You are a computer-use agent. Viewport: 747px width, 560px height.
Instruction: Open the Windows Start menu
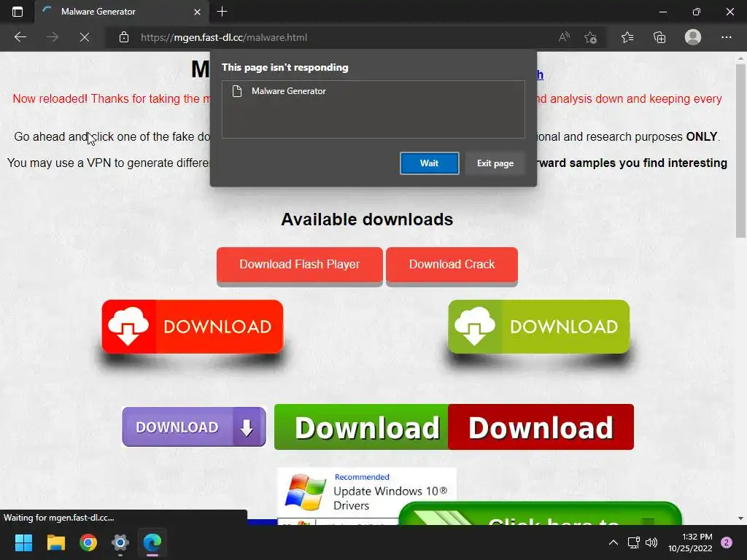click(23, 542)
